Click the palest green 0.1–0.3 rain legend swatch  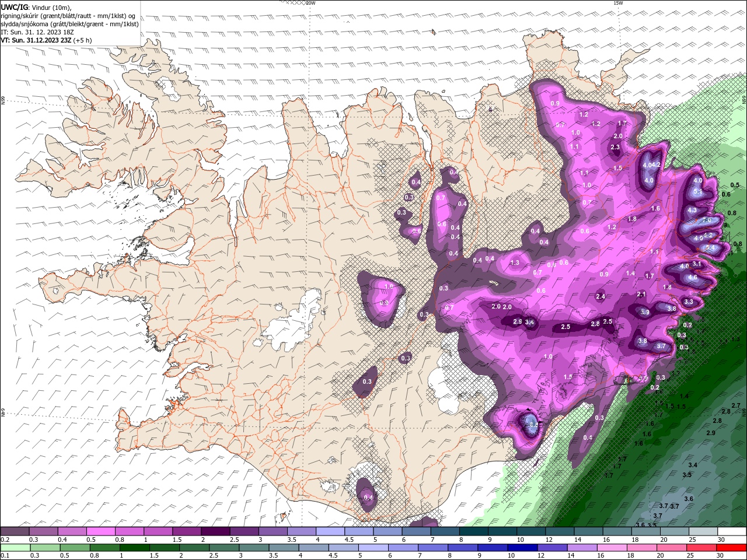[16, 548]
